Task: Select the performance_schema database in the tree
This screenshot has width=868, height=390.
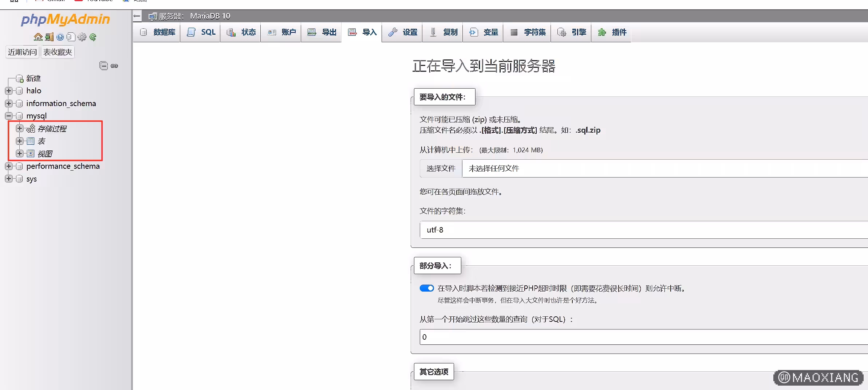Action: (x=63, y=166)
